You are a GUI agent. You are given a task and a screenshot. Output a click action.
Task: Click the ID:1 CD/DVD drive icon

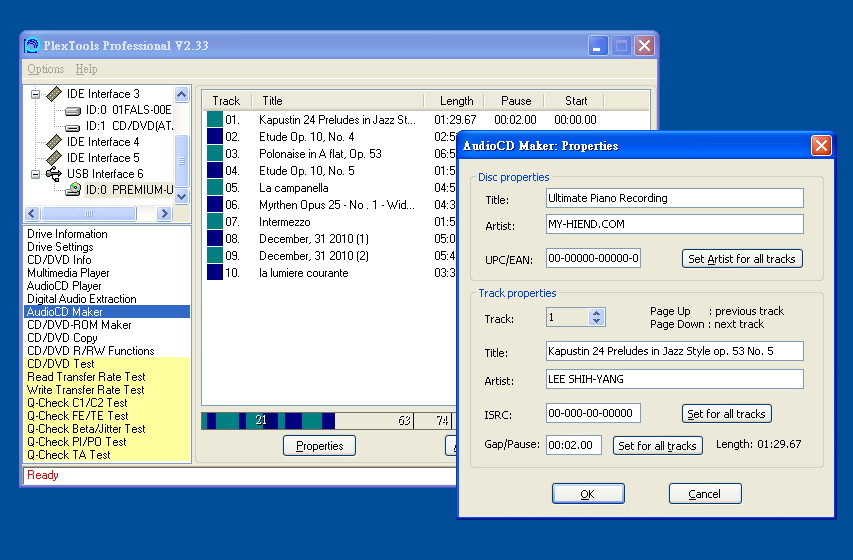coord(73,127)
